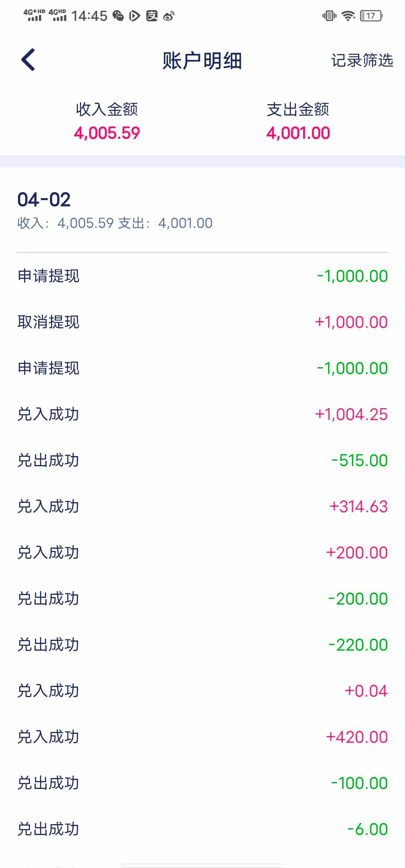
Task: Open the 兑入成功 +1,004.25 record
Action: 202,414
